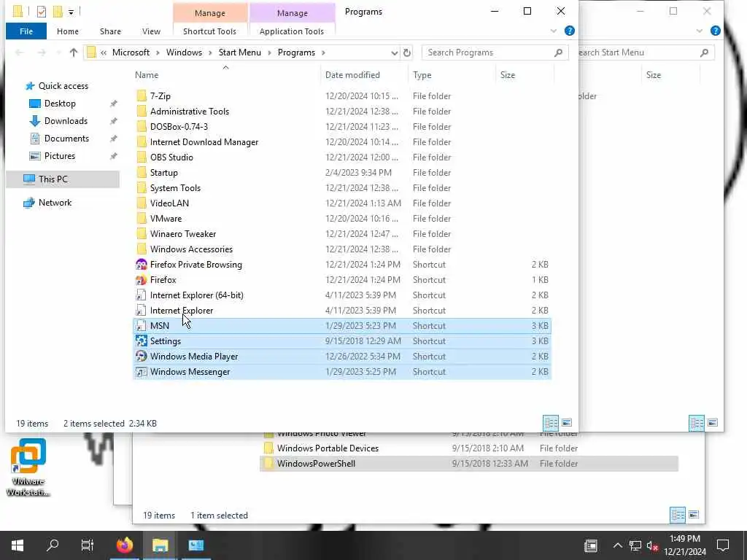Open the Quick Access Toolbar customize dropdown
The width and height of the screenshot is (747, 560).
click(x=71, y=12)
